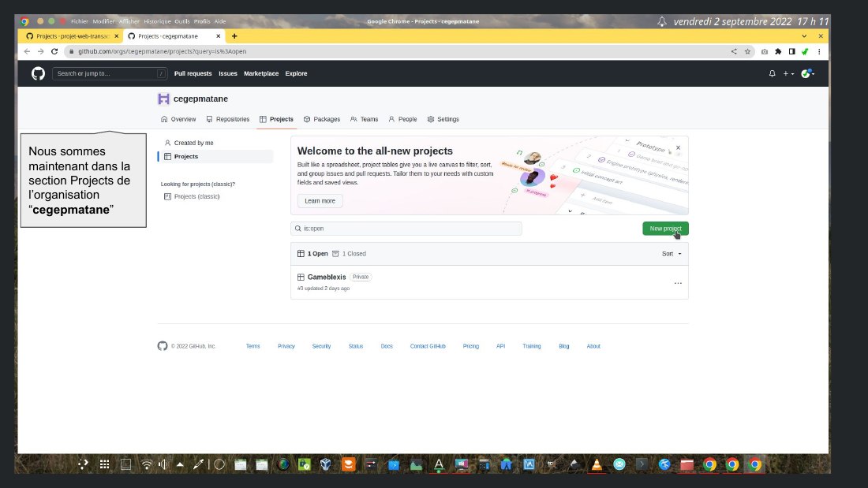Reload the page with the refresh icon

[54, 51]
